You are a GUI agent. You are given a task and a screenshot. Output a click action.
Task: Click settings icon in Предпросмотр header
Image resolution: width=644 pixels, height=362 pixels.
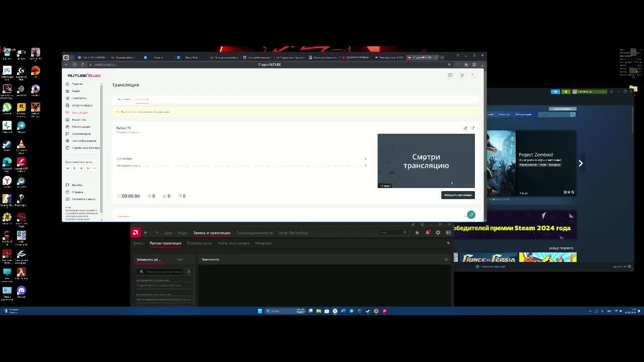(x=446, y=259)
